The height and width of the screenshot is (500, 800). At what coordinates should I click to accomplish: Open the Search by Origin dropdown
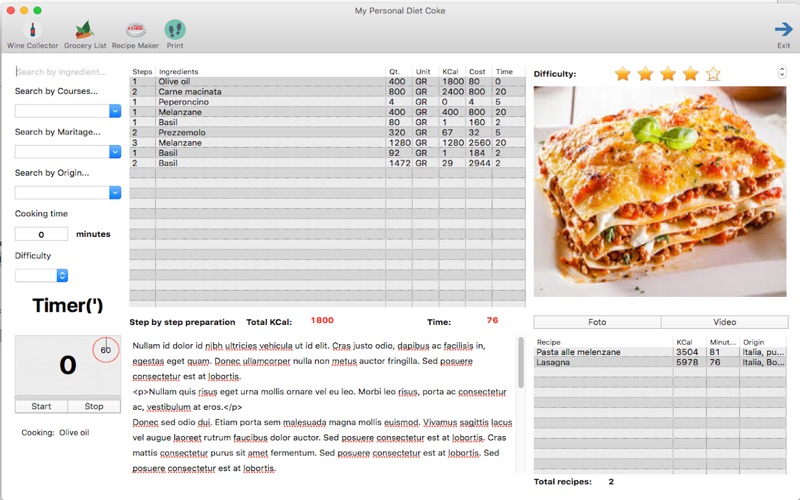115,192
